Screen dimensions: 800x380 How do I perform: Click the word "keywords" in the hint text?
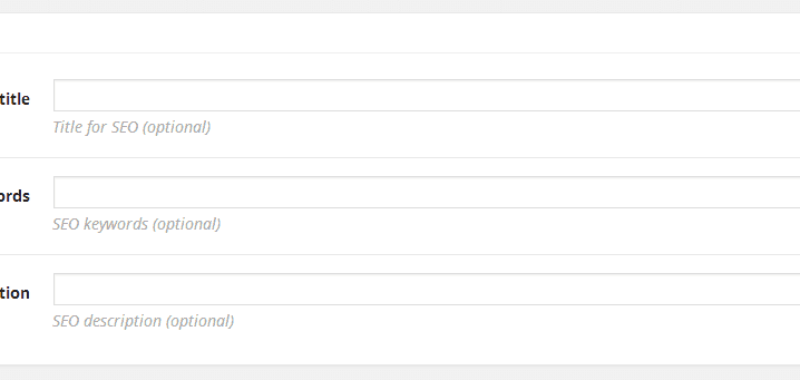[x=115, y=224]
